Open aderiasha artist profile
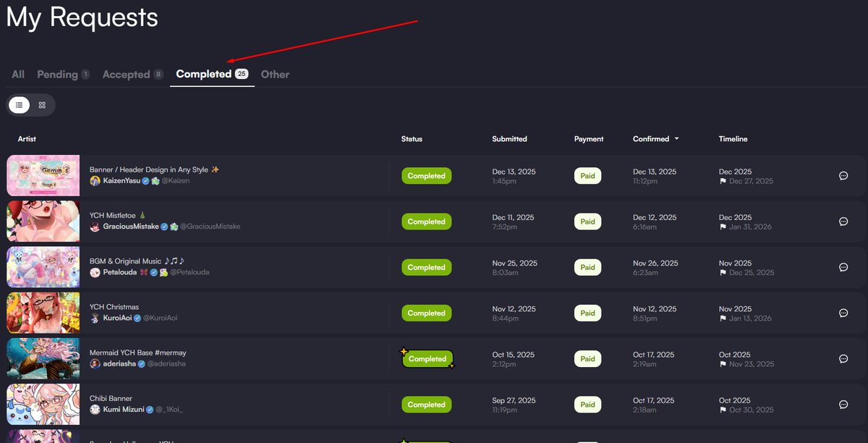 click(x=119, y=363)
